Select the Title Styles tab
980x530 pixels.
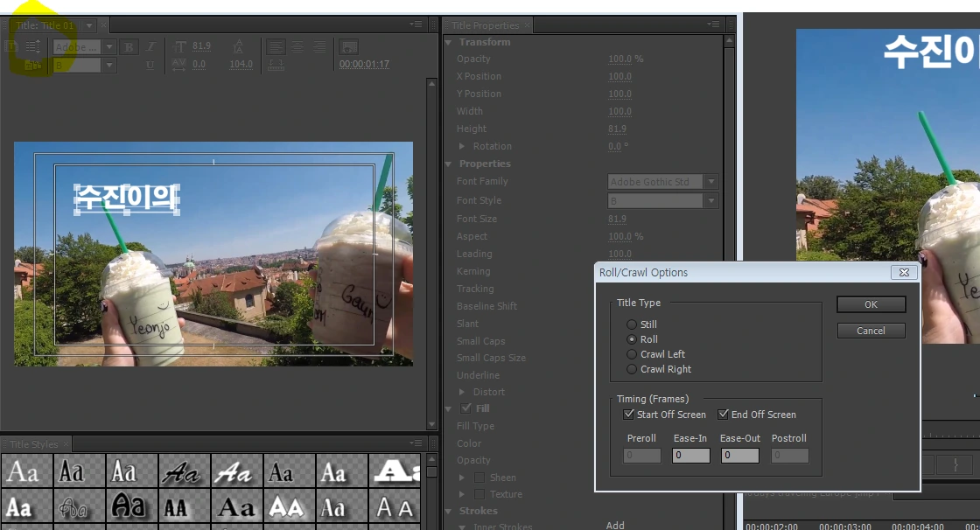click(34, 444)
